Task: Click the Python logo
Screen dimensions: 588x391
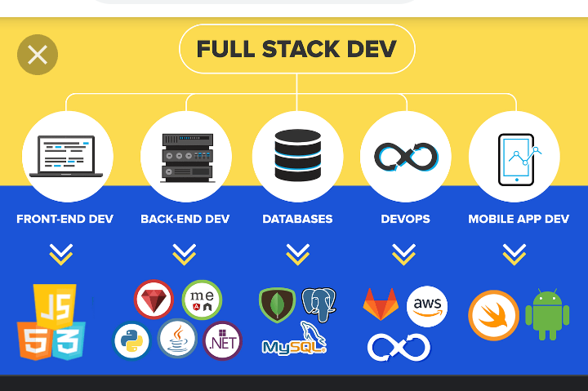Action: tap(131, 341)
